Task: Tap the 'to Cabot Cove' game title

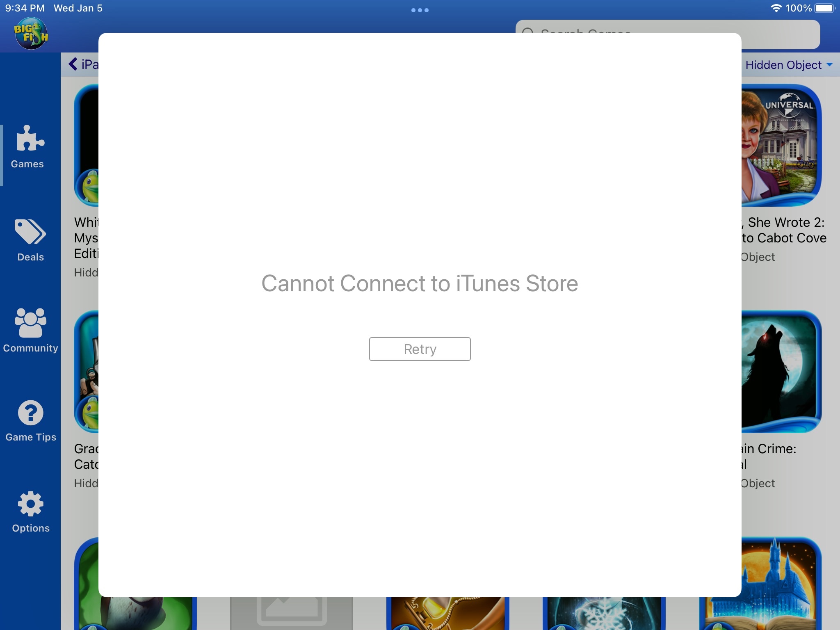Action: [784, 238]
